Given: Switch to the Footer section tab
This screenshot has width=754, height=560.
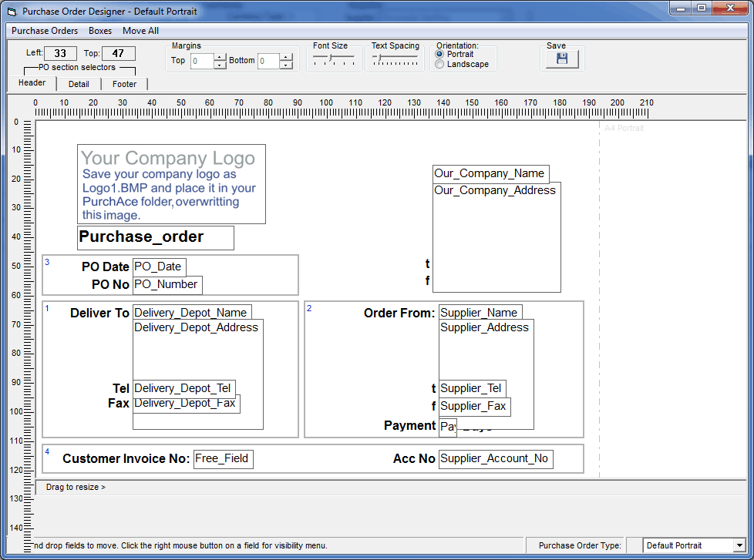Looking at the screenshot, I should [x=124, y=84].
